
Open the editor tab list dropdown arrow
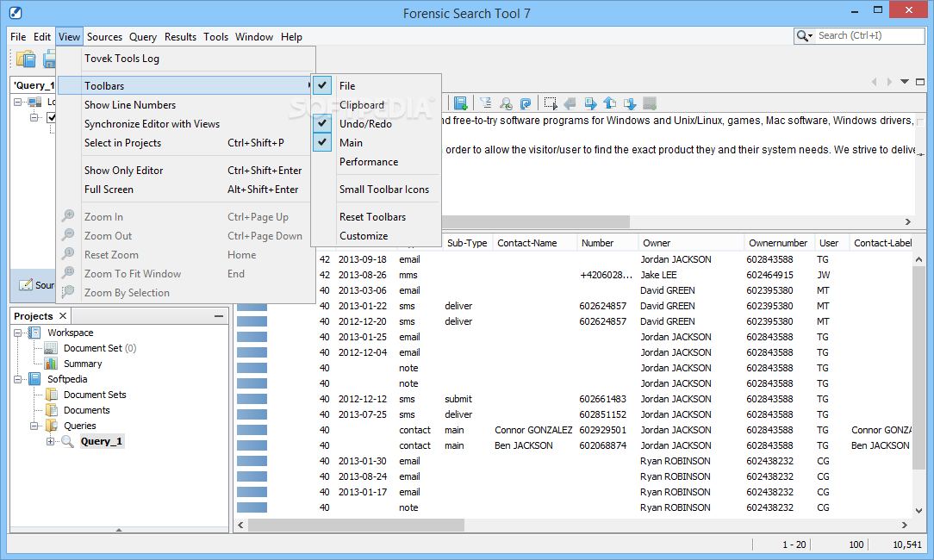click(x=904, y=82)
